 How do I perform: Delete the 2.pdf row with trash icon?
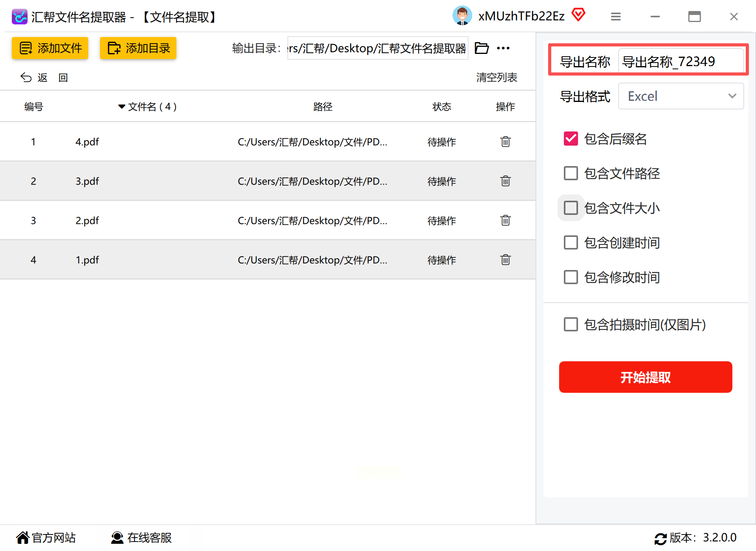click(506, 220)
